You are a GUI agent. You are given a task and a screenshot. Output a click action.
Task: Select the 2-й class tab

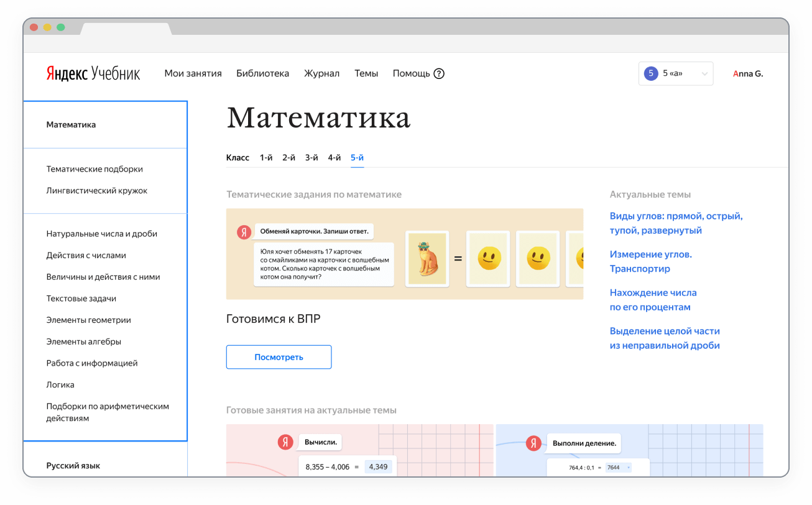289,158
